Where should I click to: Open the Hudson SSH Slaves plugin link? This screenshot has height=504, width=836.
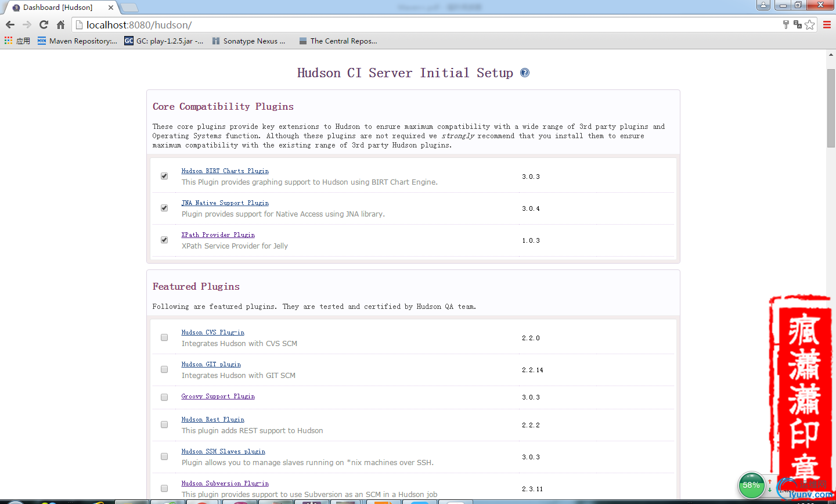[224, 451]
